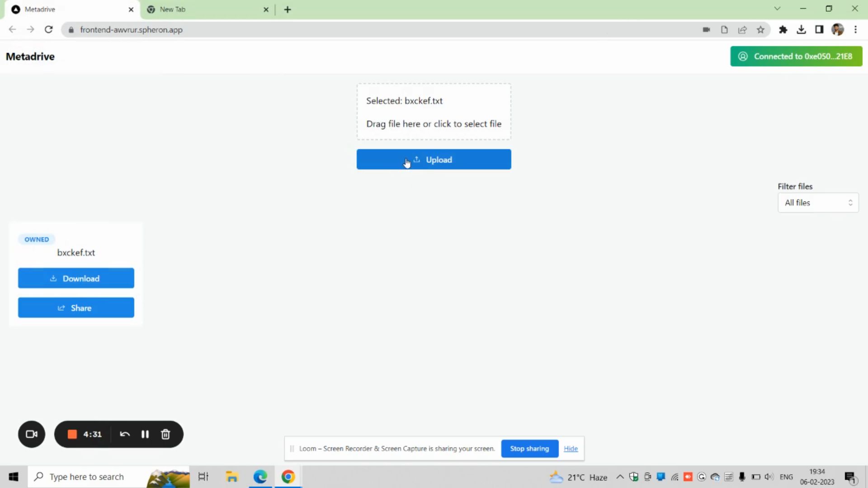Click the drag-and-drop file input area
Viewport: 868px width, 488px height.
pos(434,112)
